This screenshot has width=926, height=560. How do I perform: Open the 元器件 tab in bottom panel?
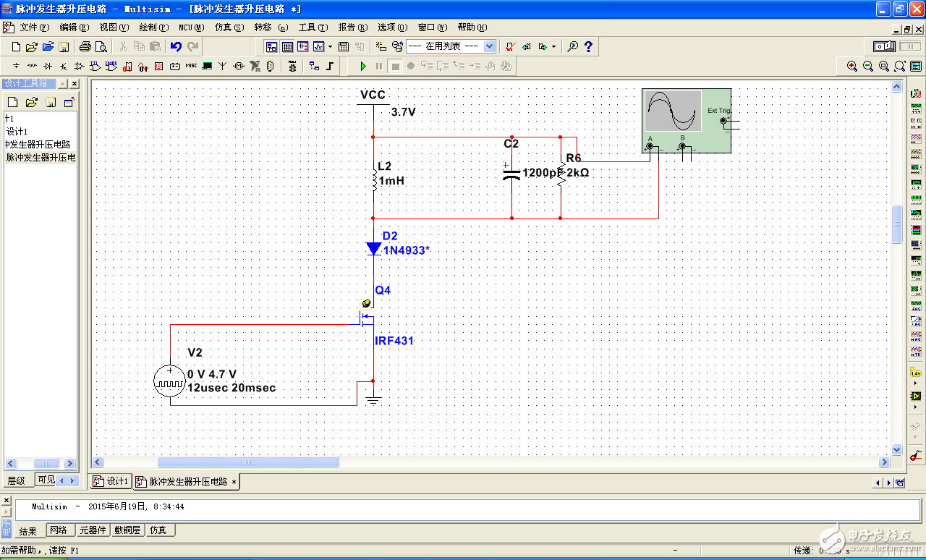click(93, 530)
